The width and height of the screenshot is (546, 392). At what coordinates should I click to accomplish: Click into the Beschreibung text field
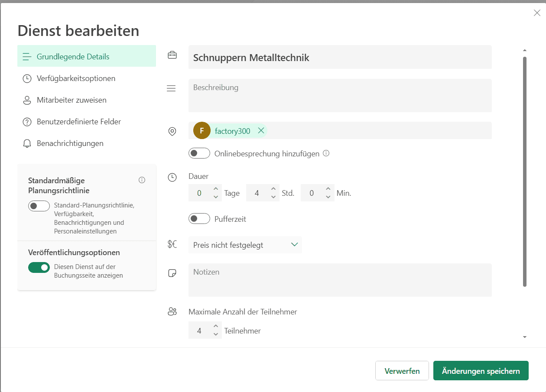pos(340,96)
